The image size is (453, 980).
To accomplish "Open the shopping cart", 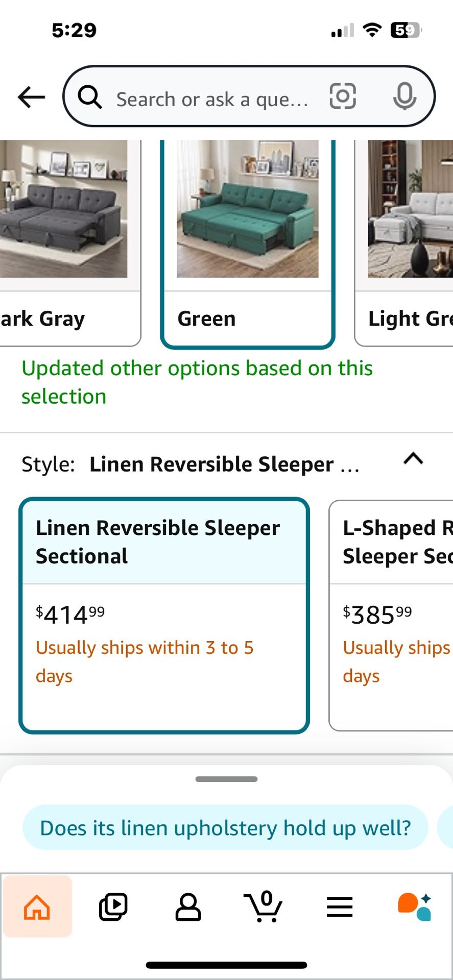I will (263, 907).
